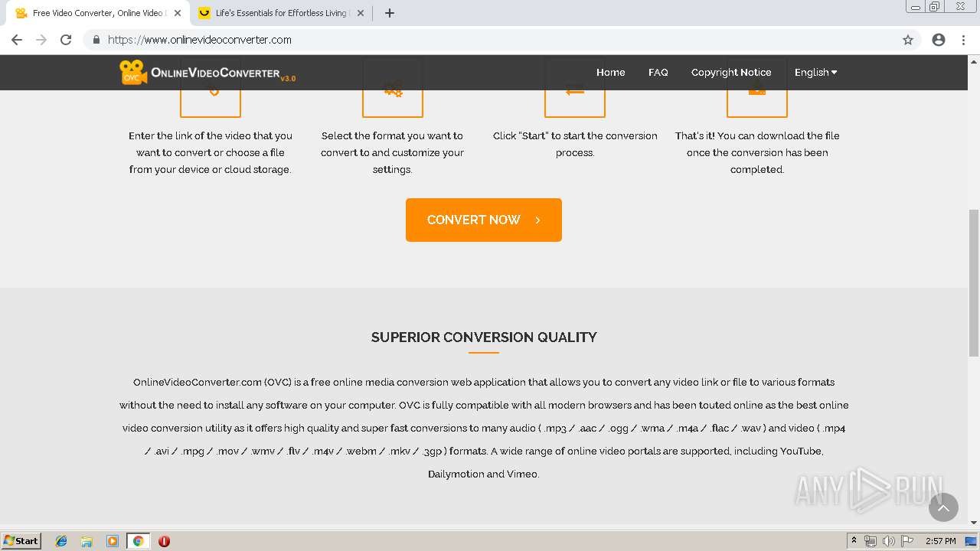
Task: Click the OnlineVideoConverter camera logo
Action: 132,72
